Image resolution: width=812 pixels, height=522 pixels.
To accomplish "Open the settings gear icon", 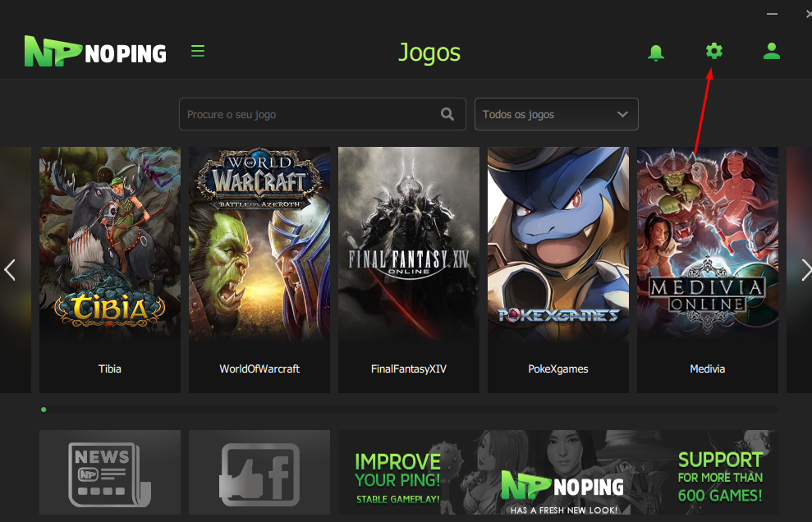I will tap(714, 51).
